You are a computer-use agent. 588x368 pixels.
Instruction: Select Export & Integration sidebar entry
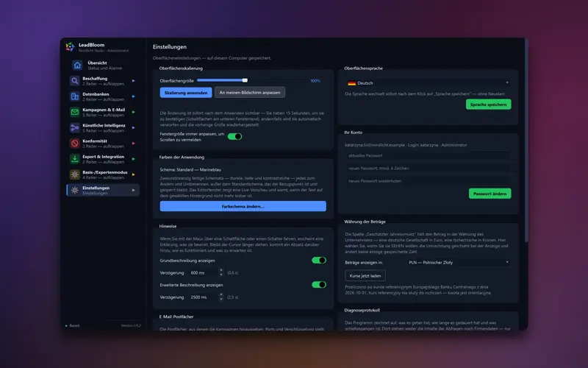tap(103, 159)
